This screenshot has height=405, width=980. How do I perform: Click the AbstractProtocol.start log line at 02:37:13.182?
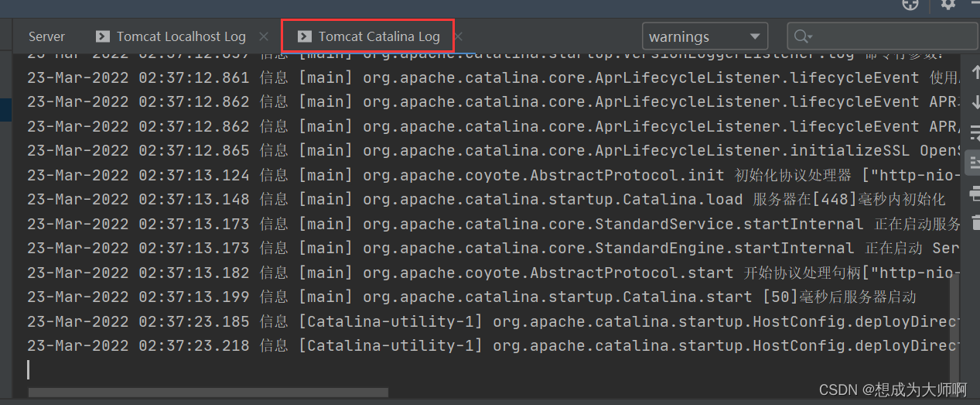tap(493, 273)
